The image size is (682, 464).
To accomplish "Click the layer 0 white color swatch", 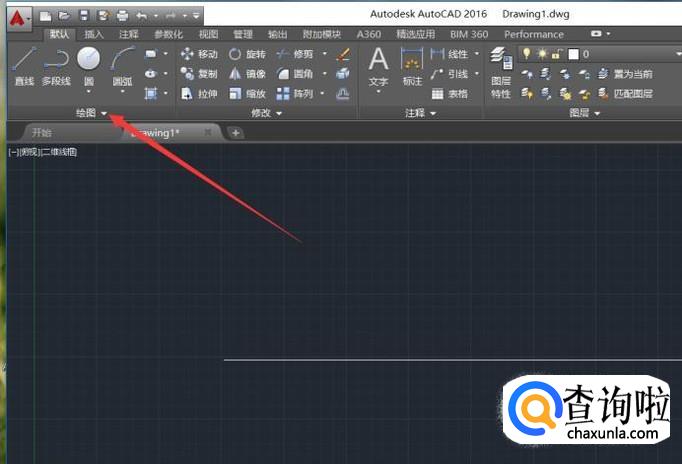I will (574, 54).
